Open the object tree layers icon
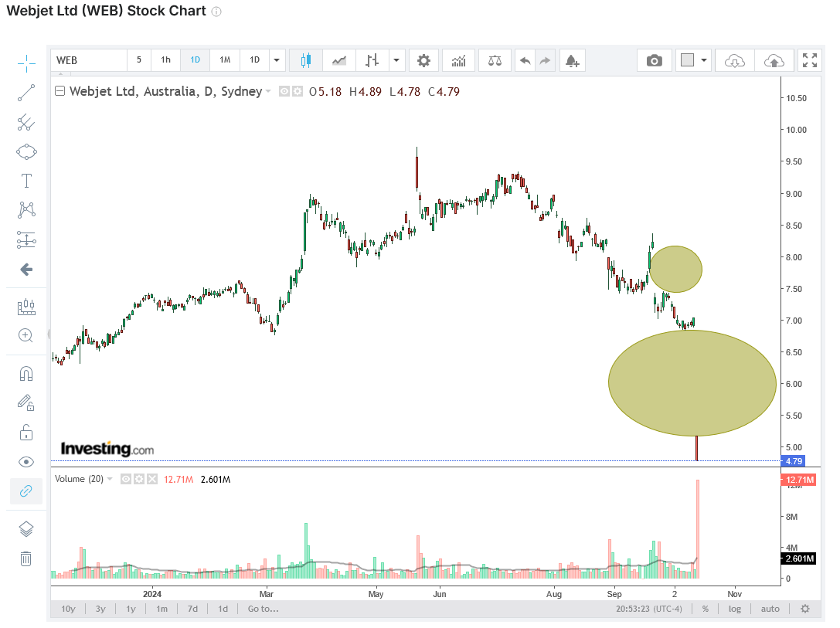 click(26, 529)
